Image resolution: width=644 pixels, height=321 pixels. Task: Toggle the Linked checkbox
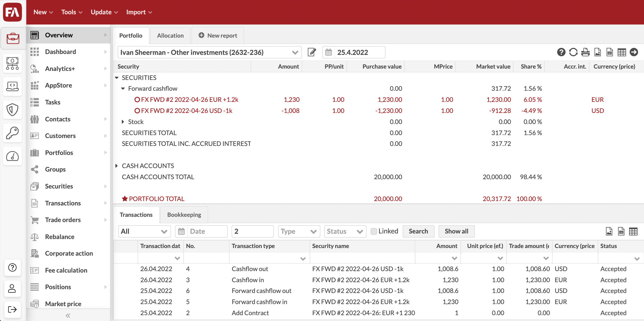(374, 231)
